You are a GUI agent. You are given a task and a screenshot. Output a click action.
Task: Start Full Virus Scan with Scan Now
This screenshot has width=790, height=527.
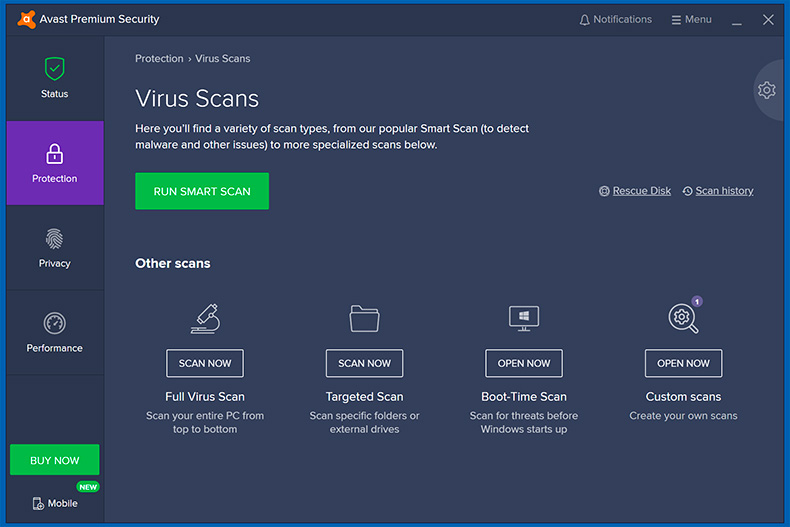point(205,363)
